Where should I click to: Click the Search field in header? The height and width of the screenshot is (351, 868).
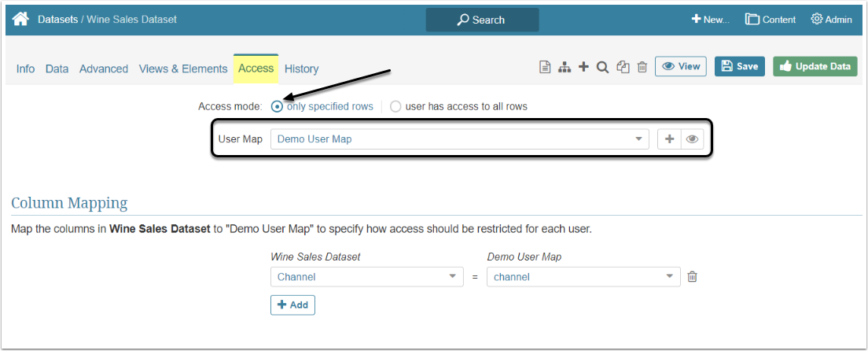coord(482,20)
